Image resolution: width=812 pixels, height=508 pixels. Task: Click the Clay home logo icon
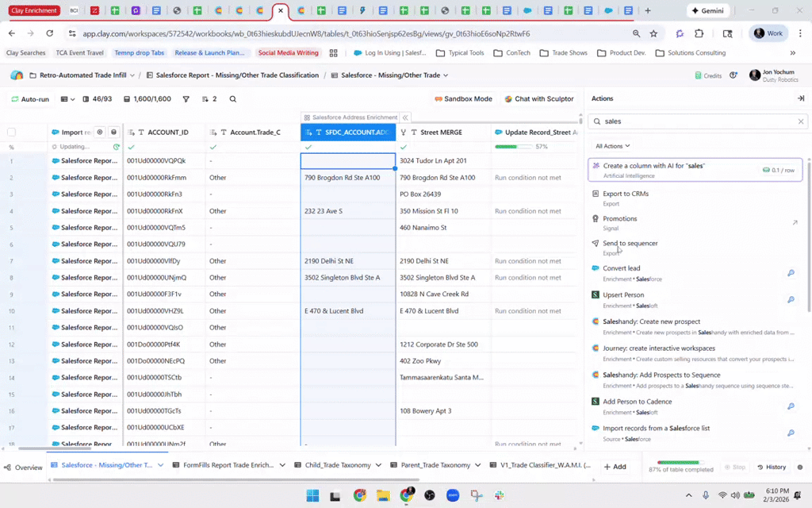click(17, 75)
